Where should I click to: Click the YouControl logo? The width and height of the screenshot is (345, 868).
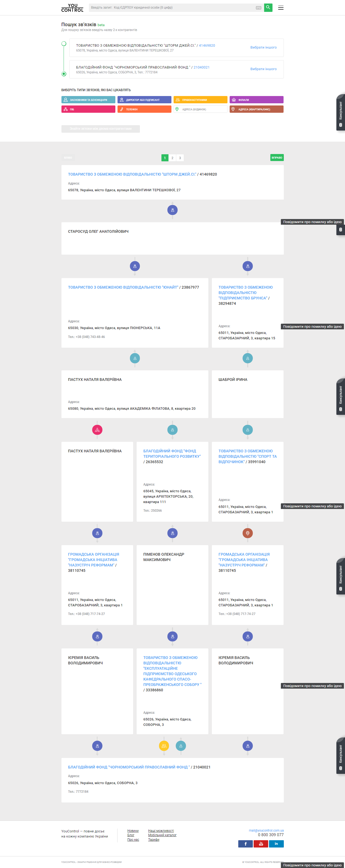coord(72,8)
